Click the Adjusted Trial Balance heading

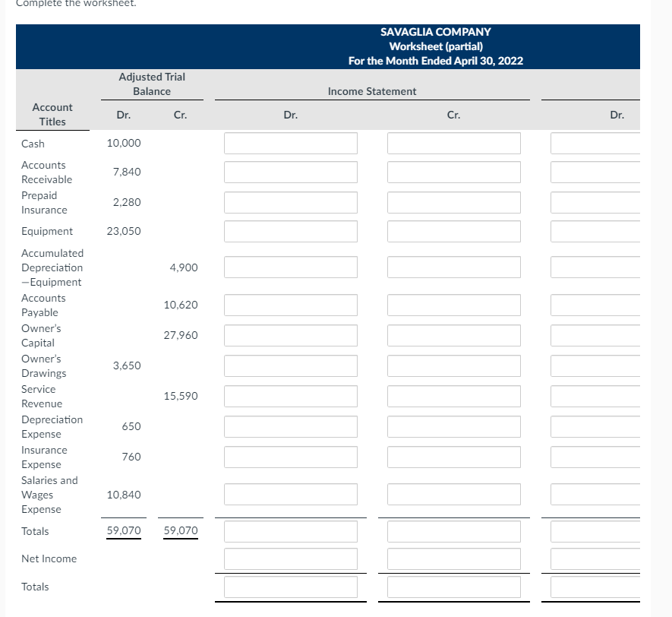click(152, 84)
